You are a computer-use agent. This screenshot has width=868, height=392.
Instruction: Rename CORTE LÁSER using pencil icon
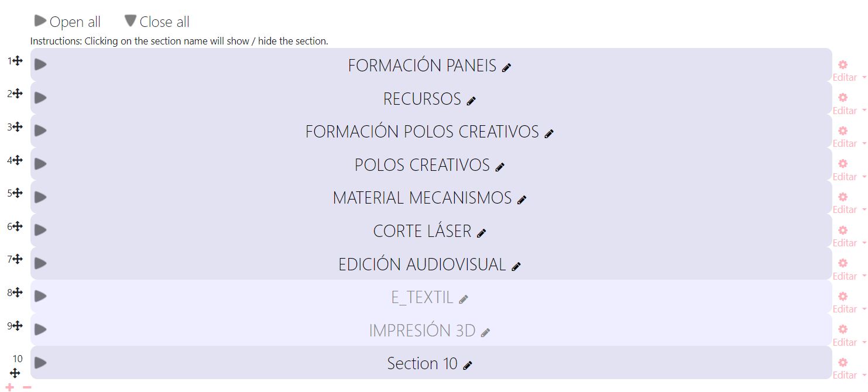click(x=482, y=233)
